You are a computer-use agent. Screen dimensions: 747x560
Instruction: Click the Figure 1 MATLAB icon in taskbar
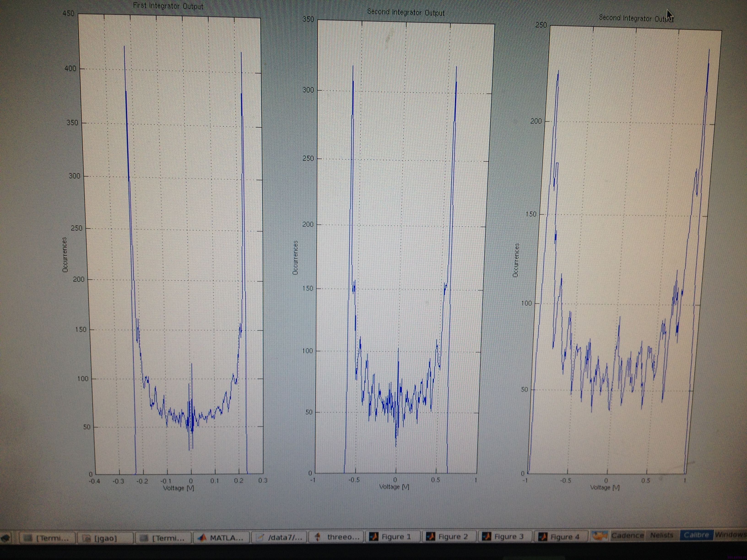coord(373,536)
